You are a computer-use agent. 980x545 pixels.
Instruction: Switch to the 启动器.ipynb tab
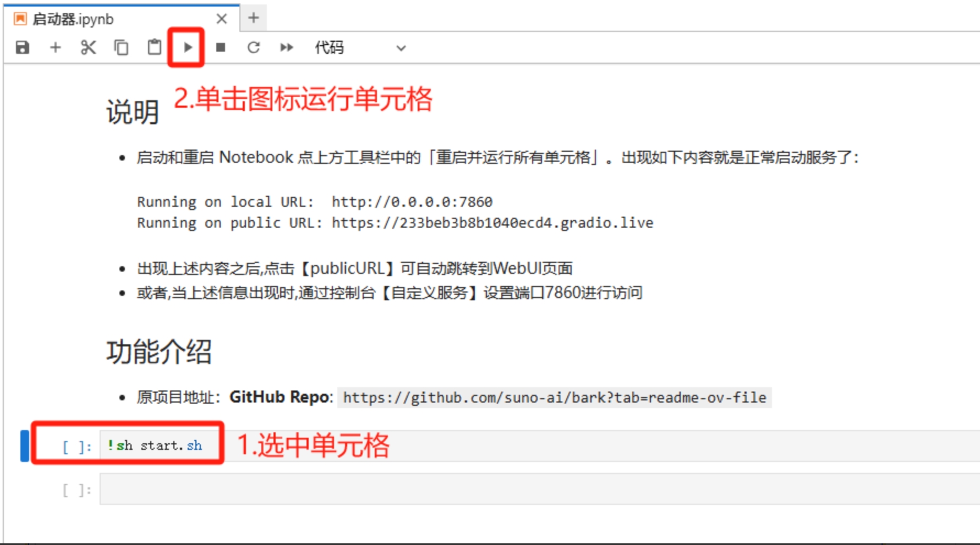coord(73,19)
